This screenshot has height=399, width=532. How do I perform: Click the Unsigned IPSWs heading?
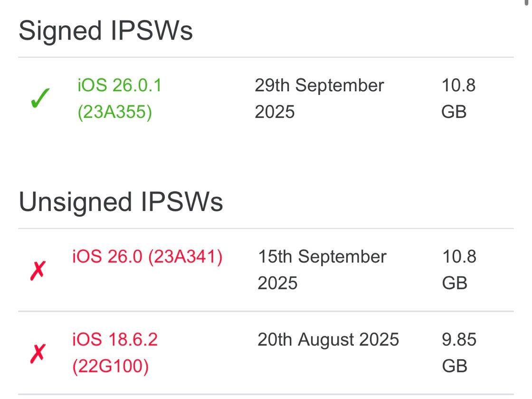121,202
